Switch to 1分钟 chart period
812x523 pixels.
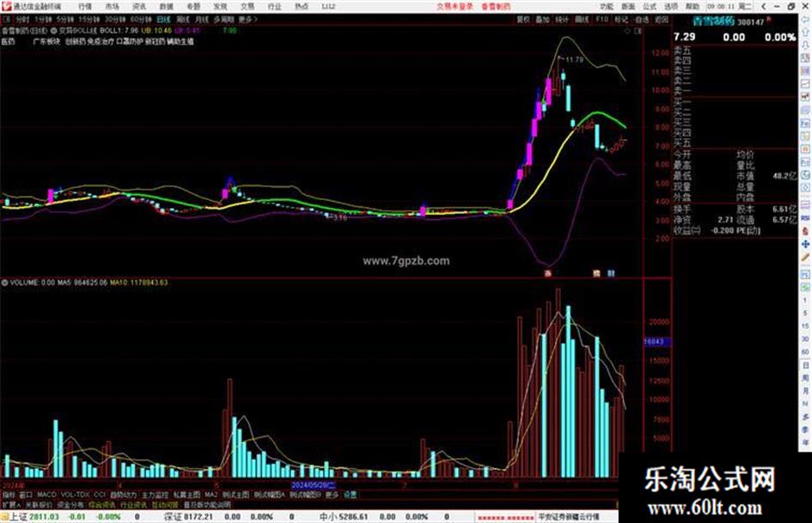pos(43,19)
